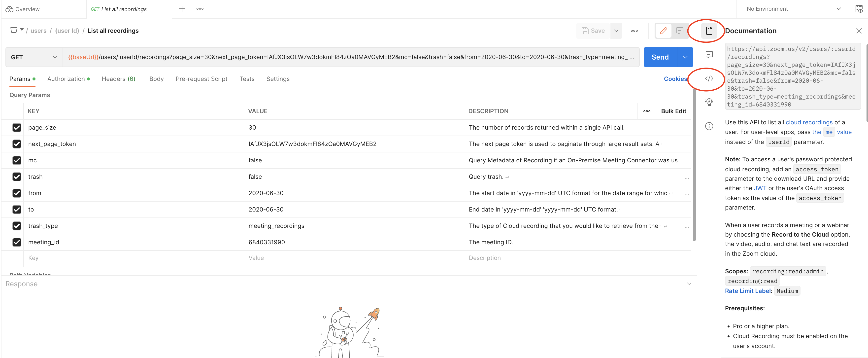Open the comments icon in right sidebar
Image resolution: width=868 pixels, height=358 pixels.
[x=709, y=54]
